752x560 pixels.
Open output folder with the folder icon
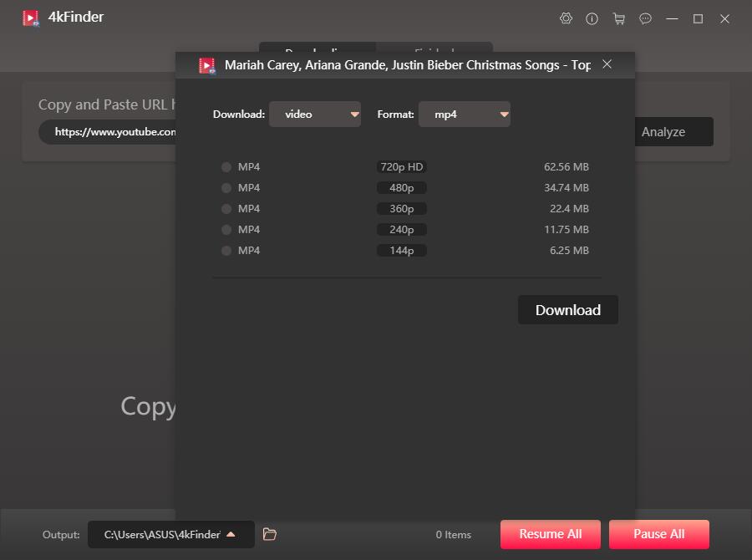[270, 534]
